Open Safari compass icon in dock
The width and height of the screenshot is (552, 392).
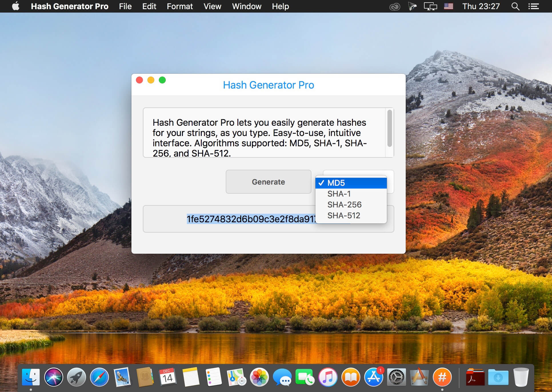(99, 377)
